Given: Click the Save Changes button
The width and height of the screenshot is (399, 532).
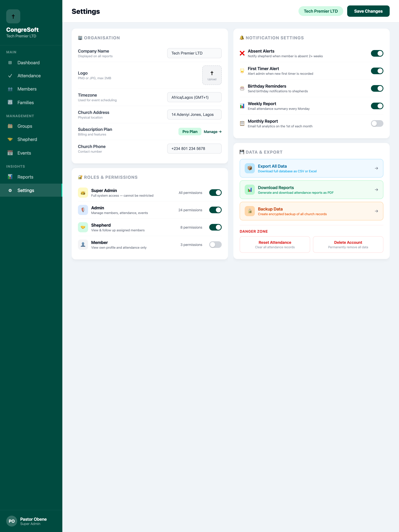Looking at the screenshot, I should [368, 11].
